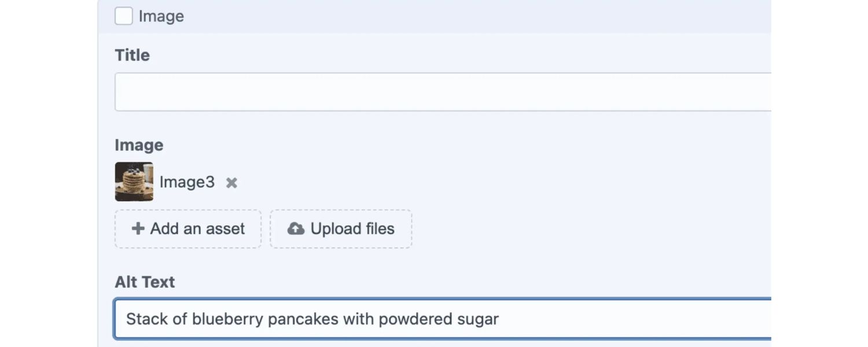Select the Image3 asset name
Image resolution: width=868 pixels, height=347 pixels.
(187, 183)
